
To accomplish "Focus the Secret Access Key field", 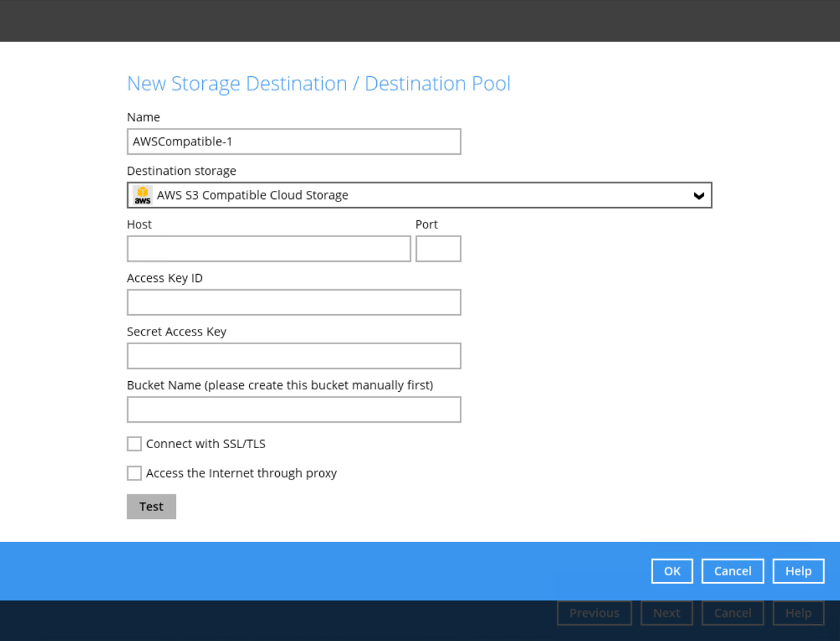I will click(294, 356).
